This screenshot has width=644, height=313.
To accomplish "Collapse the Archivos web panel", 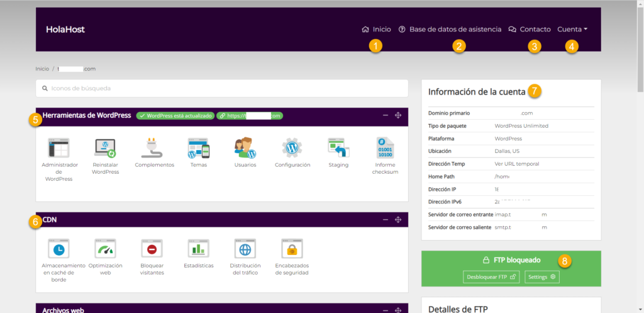I will [x=386, y=310].
